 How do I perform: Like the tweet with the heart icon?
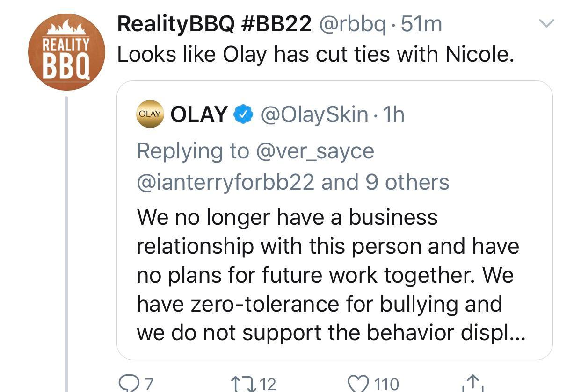(358, 384)
